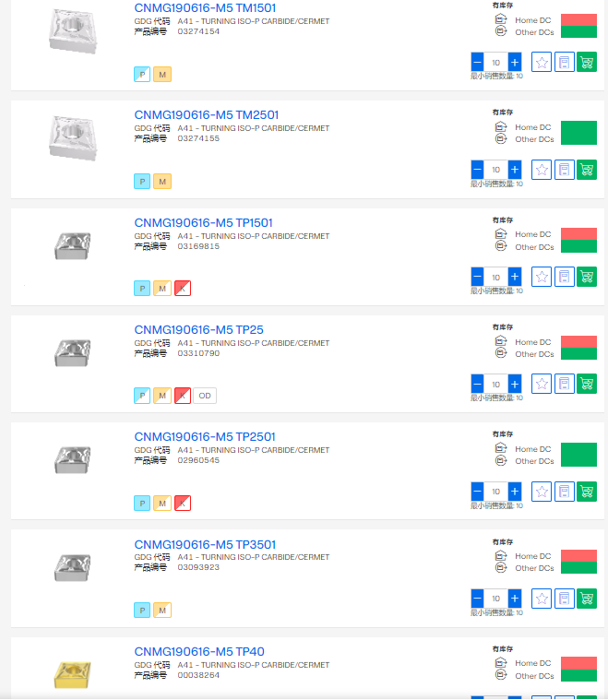Click the red K material tag on TP1501
Screen dimensions: 608x700
[x=183, y=289]
